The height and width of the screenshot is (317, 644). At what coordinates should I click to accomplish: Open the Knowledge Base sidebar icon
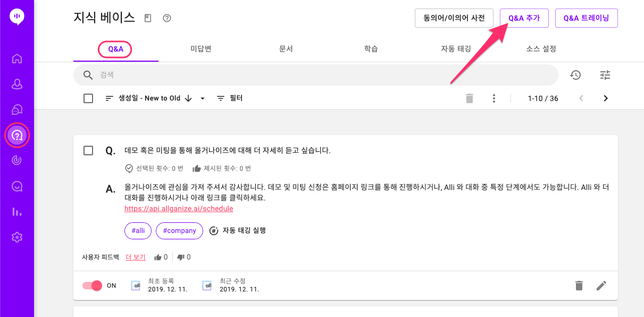17,135
